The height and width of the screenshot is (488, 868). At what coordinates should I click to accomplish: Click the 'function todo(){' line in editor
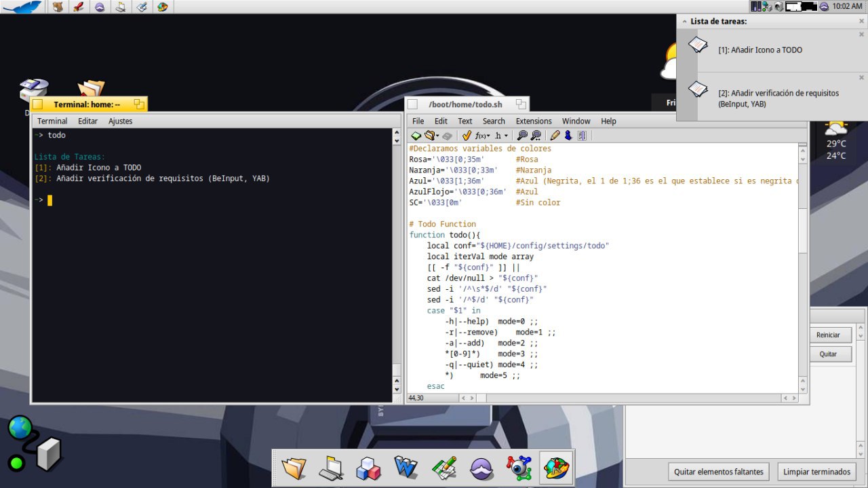pyautogui.click(x=445, y=235)
